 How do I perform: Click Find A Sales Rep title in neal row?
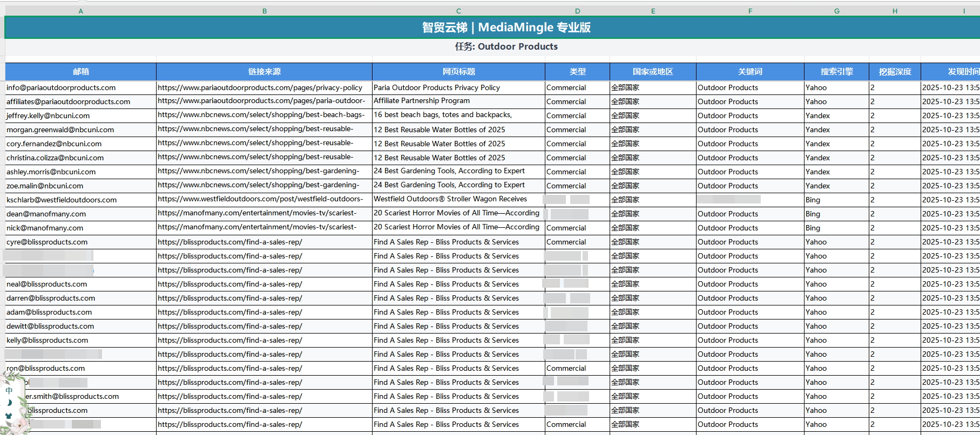(x=459, y=284)
